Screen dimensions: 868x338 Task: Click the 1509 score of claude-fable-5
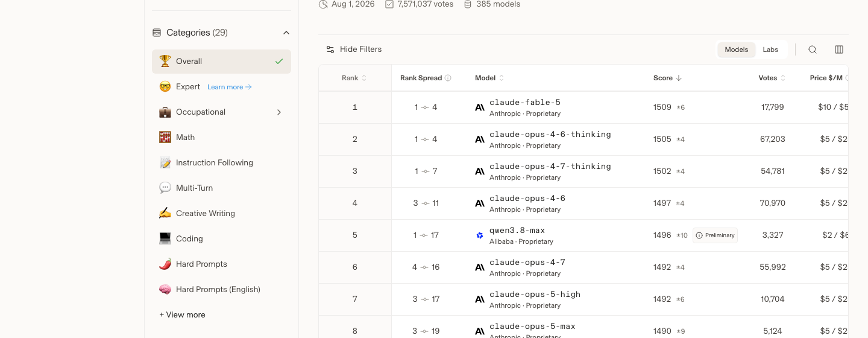(662, 107)
